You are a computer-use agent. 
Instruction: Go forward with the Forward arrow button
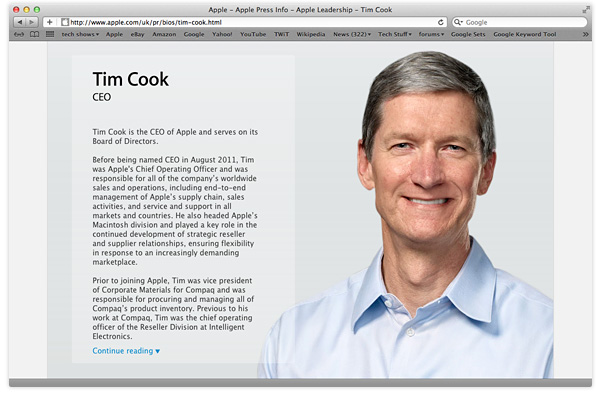32,22
